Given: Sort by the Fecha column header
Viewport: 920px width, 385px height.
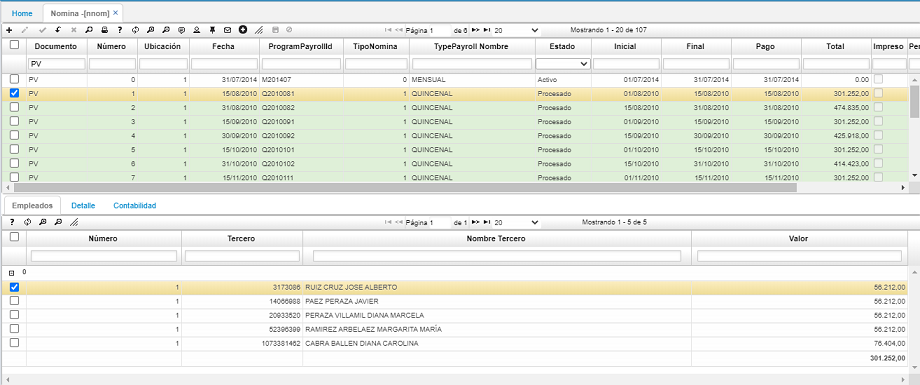Looking at the screenshot, I should click(x=224, y=46).
